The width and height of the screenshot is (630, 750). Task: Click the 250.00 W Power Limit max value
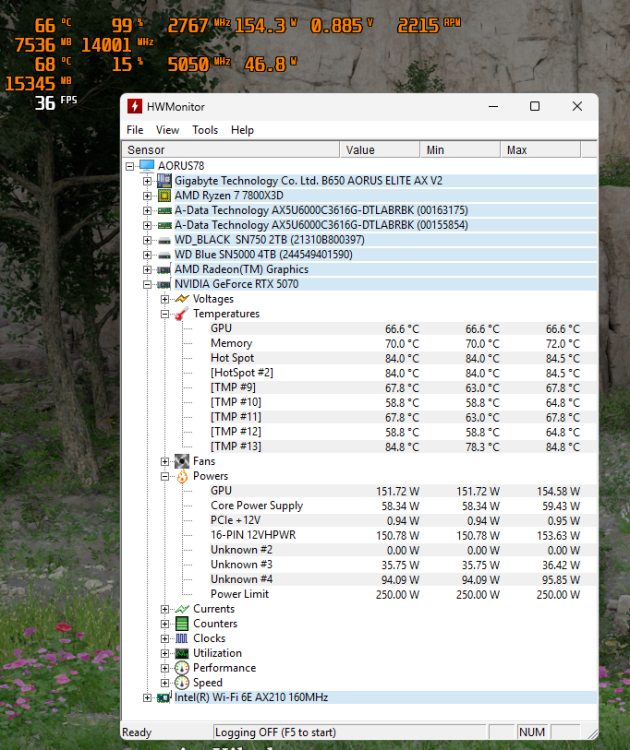[x=558, y=595]
